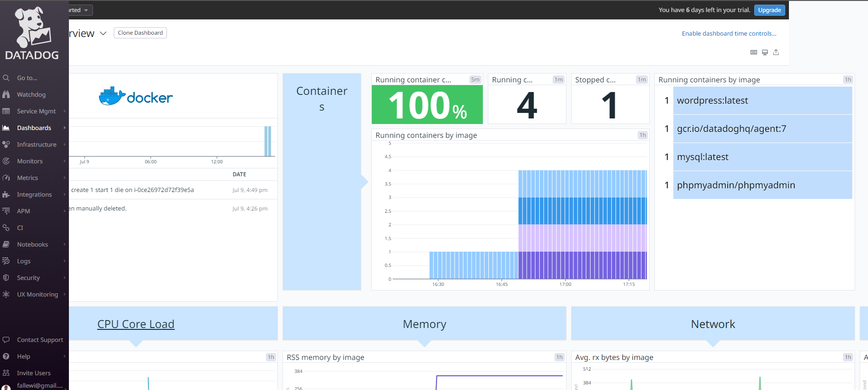
Task: Click the 'manually deleted' event row
Action: [173, 209]
